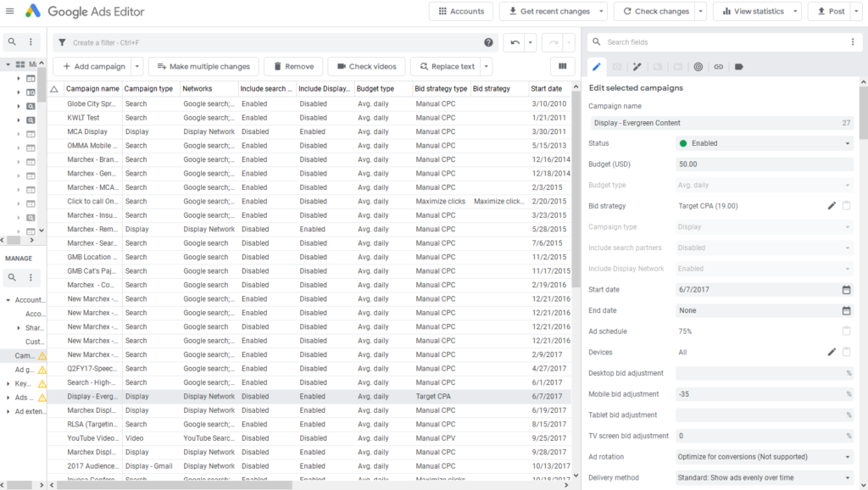
Task: Focus the Search fields box
Action: click(x=726, y=42)
